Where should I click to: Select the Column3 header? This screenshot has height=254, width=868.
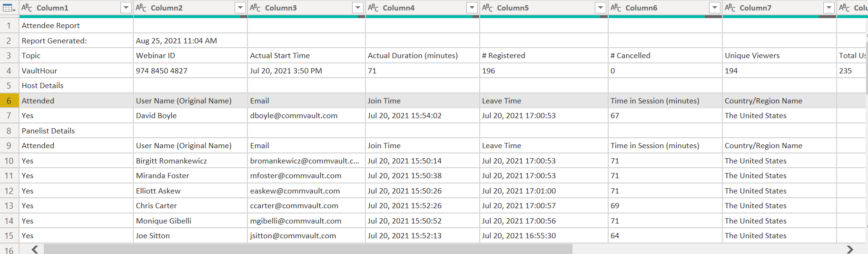306,8
